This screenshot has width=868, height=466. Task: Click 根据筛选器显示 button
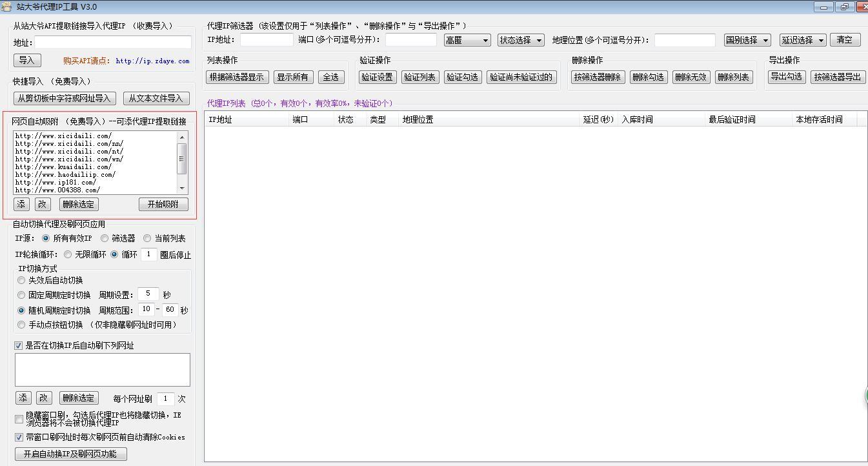pos(237,77)
